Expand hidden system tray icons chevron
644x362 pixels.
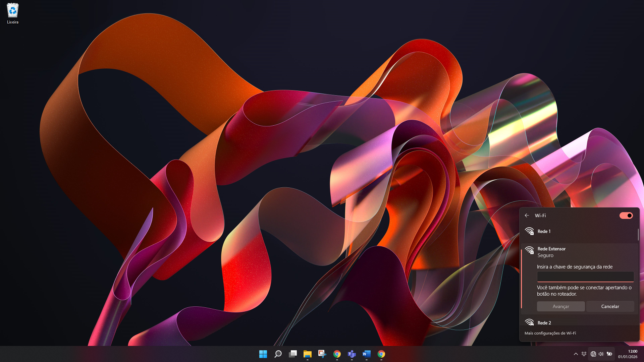point(576,354)
